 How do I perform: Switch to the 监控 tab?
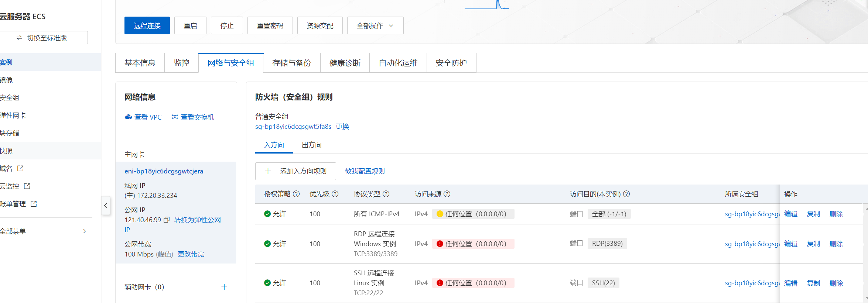[x=181, y=63]
